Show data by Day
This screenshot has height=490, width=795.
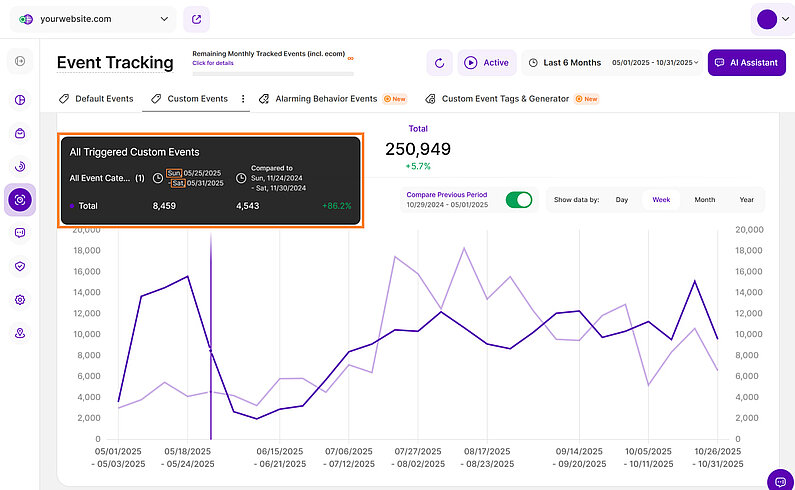tap(621, 200)
